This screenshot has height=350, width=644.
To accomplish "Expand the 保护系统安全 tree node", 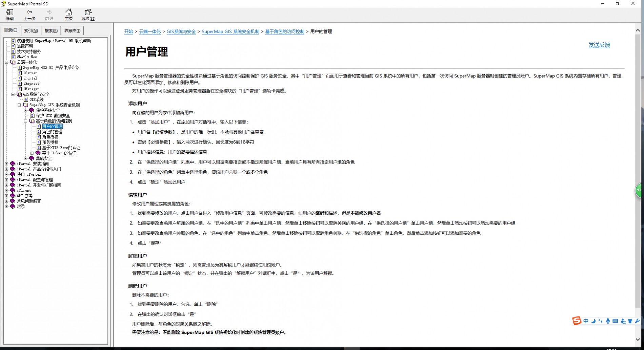I will pyautogui.click(x=25, y=110).
